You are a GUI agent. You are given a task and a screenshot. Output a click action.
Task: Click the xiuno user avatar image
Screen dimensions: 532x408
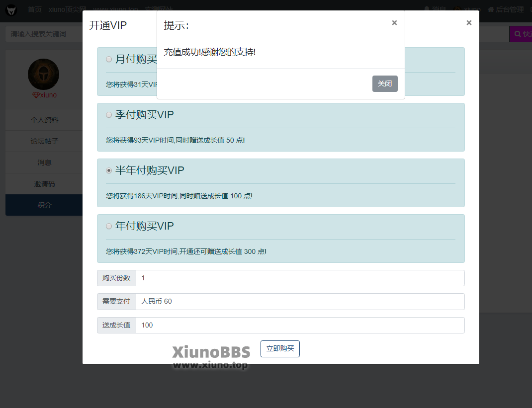(x=43, y=74)
